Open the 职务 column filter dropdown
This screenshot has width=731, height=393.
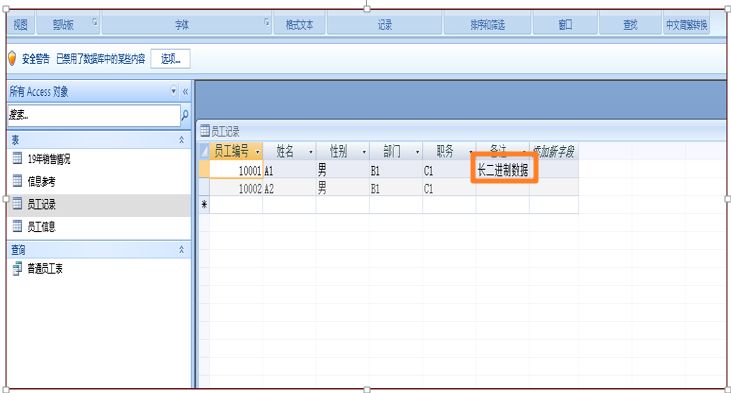pos(470,152)
